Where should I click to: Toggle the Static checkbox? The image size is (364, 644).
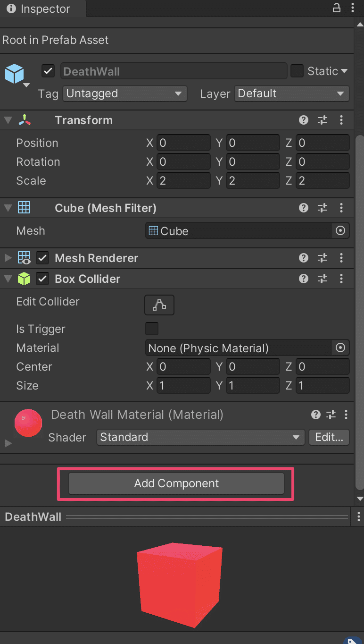tap(297, 71)
